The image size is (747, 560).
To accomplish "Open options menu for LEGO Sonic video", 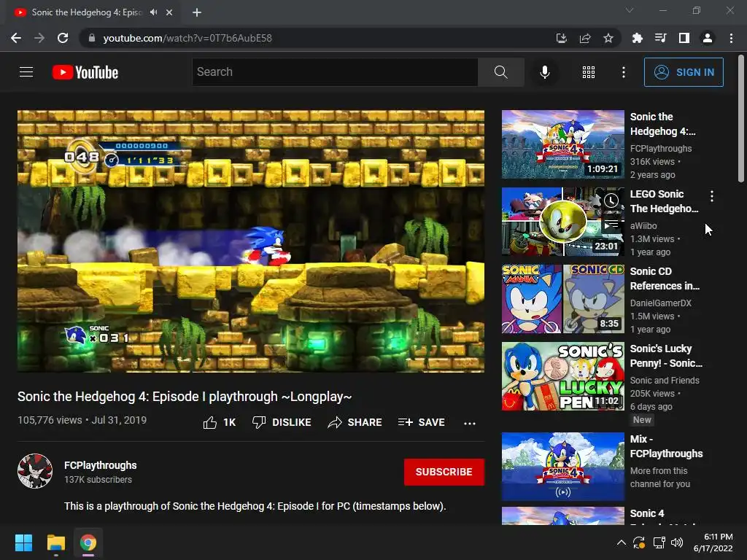I will pyautogui.click(x=712, y=195).
